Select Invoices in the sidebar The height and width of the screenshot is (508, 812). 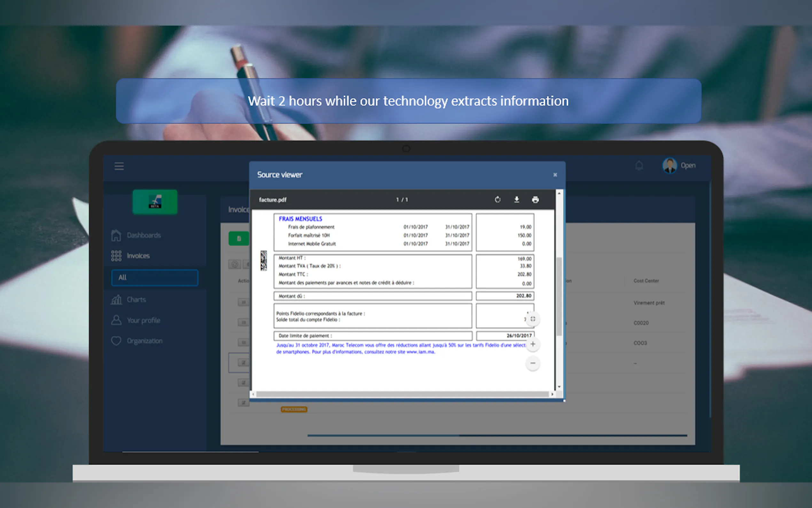138,256
